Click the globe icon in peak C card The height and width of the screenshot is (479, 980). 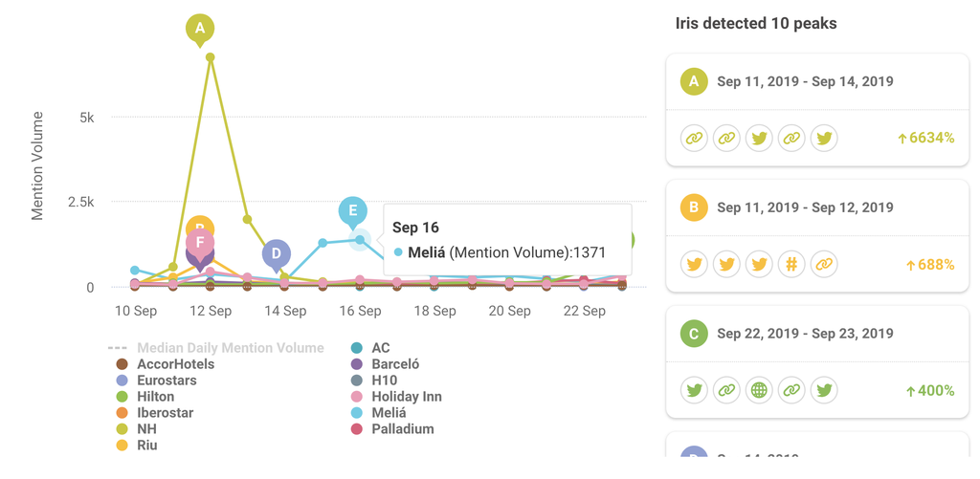point(759,390)
